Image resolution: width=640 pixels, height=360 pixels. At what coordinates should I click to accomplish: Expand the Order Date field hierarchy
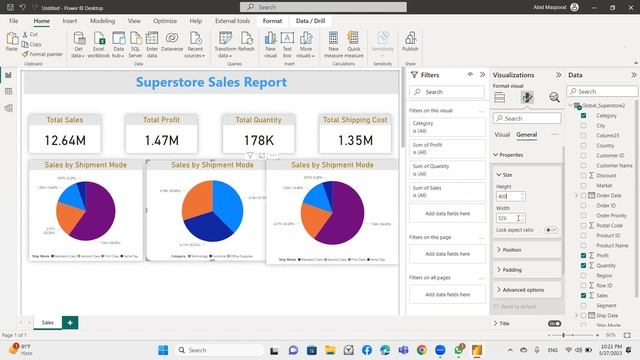[x=576, y=196]
